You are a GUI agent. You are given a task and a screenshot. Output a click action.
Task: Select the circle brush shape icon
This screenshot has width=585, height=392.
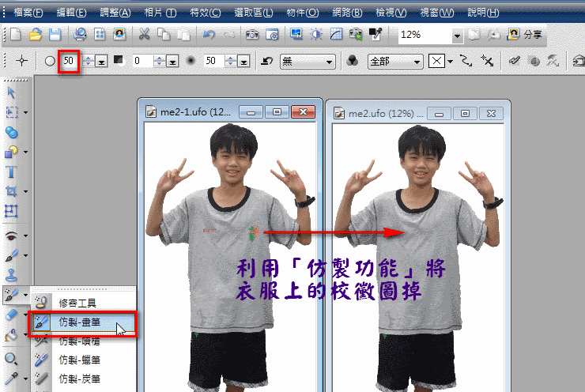click(x=50, y=61)
